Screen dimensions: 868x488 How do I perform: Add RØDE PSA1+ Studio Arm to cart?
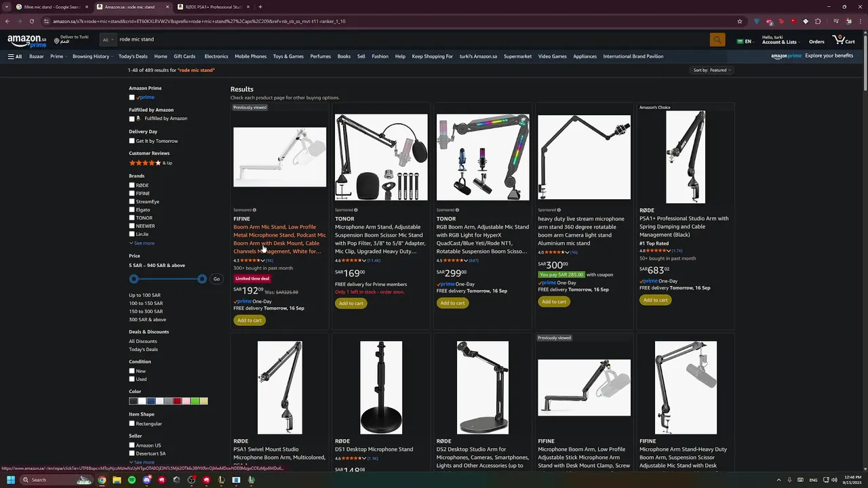tap(655, 300)
